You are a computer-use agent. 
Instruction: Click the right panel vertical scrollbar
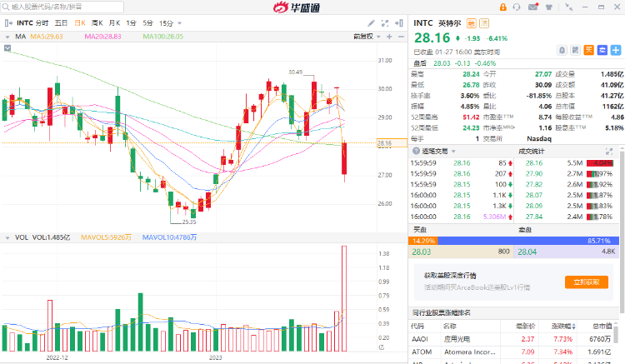pyautogui.click(x=622, y=231)
